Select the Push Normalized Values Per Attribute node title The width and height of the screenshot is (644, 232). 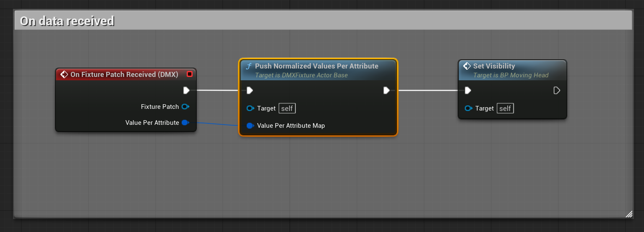pyautogui.click(x=317, y=66)
